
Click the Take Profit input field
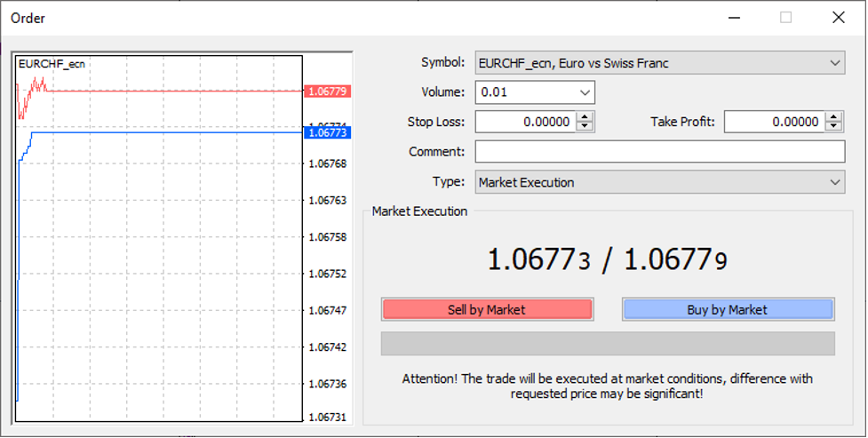[x=774, y=122]
